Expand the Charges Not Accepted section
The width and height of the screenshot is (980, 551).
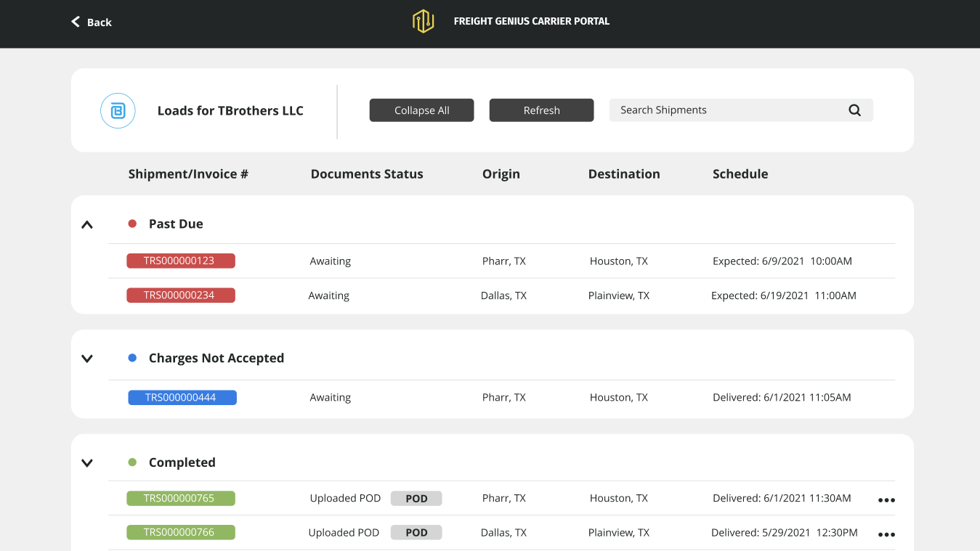[86, 358]
